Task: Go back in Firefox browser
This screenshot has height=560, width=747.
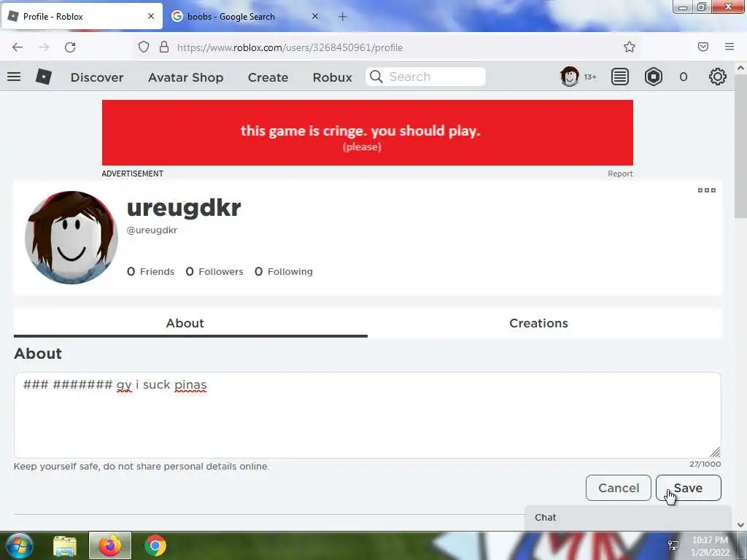Action: (18, 47)
